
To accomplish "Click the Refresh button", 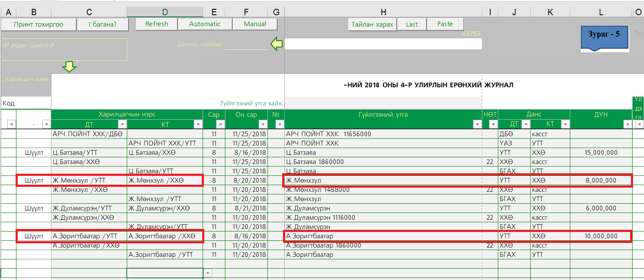I will point(157,24).
